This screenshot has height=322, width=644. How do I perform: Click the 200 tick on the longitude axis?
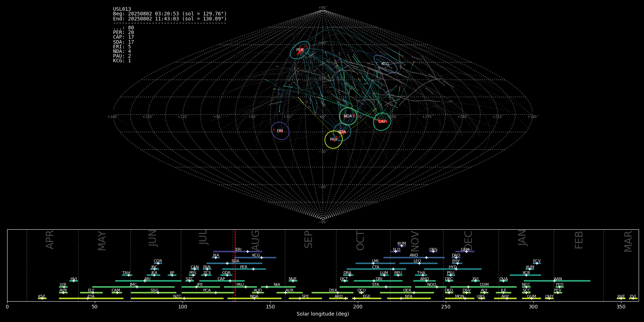[358, 307]
